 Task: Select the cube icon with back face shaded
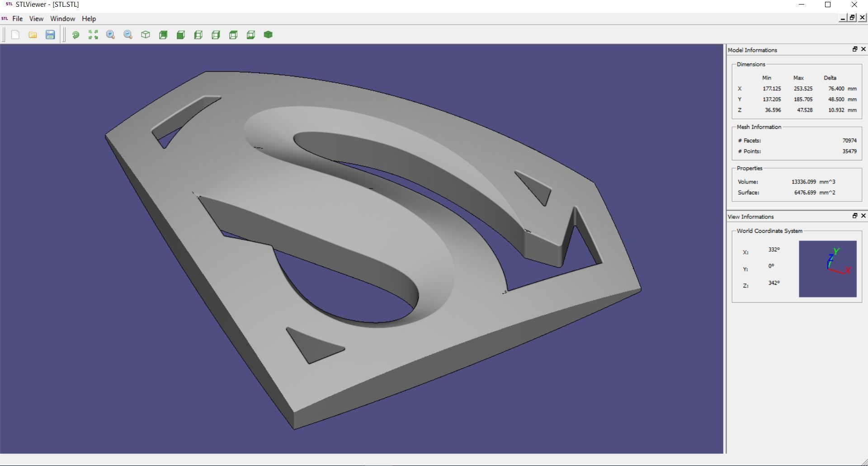163,35
